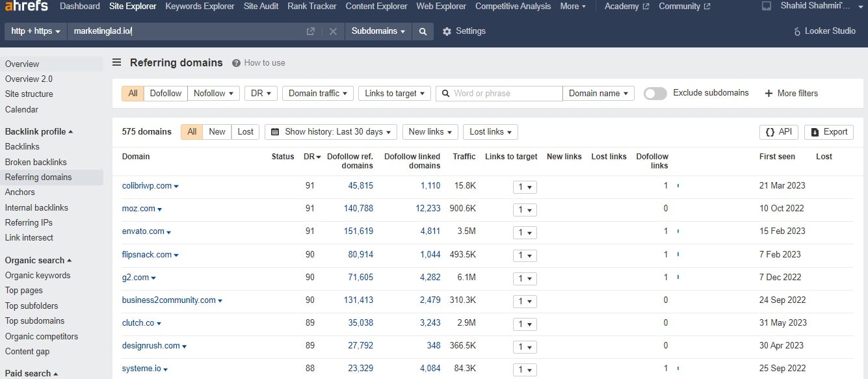The width and height of the screenshot is (868, 379).
Task: Go to Site Audit
Action: [x=261, y=7]
